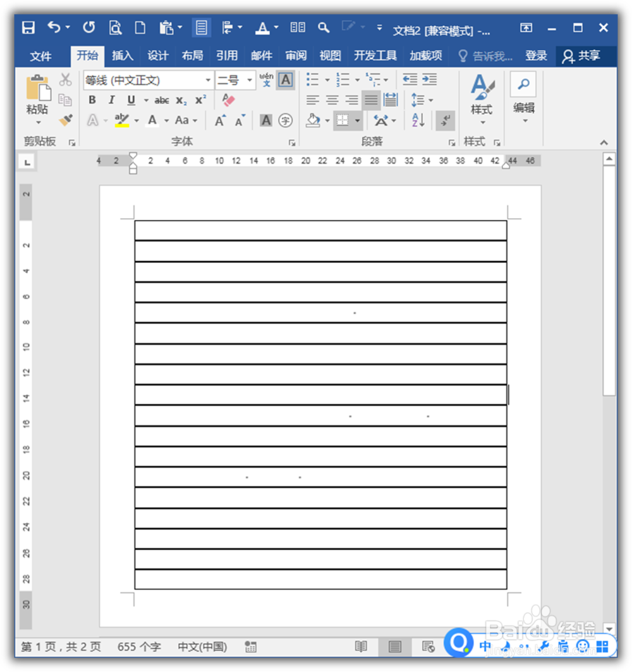Open Print Preview icon in quick access toolbar
This screenshot has width=632, height=672.
(x=115, y=28)
